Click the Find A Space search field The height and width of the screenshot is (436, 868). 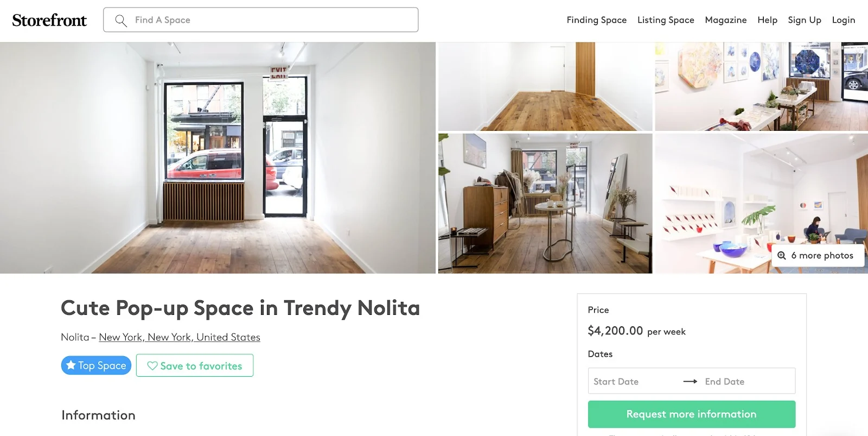coord(261,20)
